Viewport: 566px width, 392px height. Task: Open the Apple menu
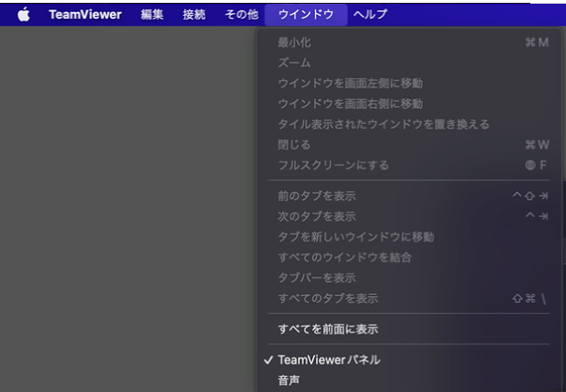[x=24, y=15]
